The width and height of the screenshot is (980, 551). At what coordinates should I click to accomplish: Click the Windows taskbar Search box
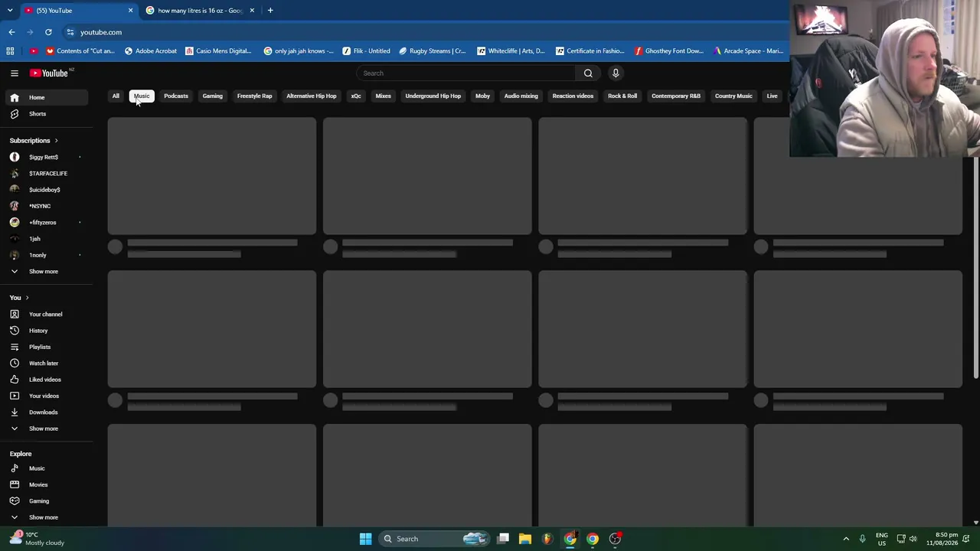(434, 539)
